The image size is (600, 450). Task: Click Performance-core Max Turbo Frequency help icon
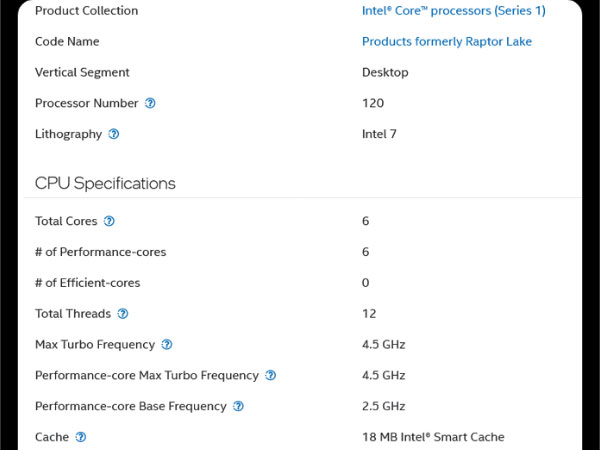click(x=270, y=375)
